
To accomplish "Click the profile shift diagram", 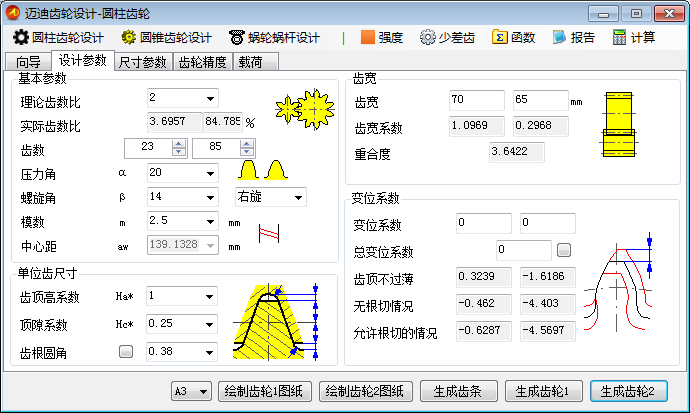I will coord(618,282).
